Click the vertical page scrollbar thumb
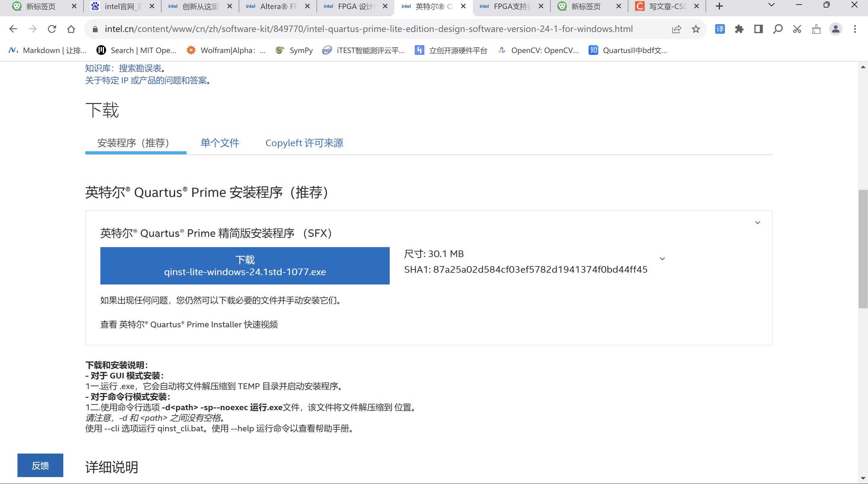The height and width of the screenshot is (484, 868). (863, 249)
